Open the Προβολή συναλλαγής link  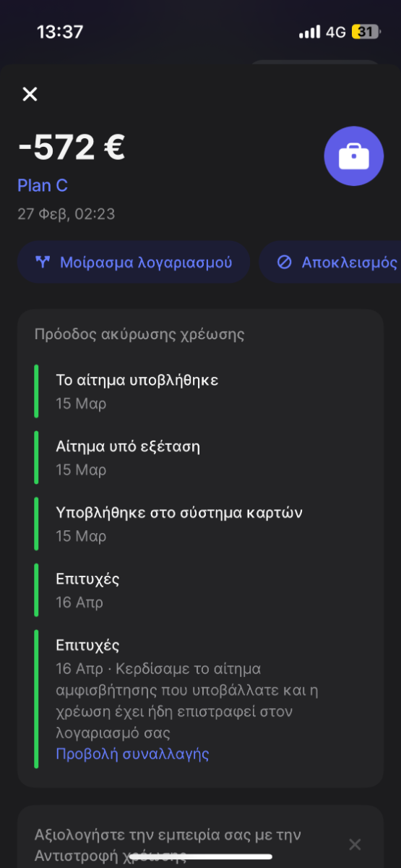[132, 754]
